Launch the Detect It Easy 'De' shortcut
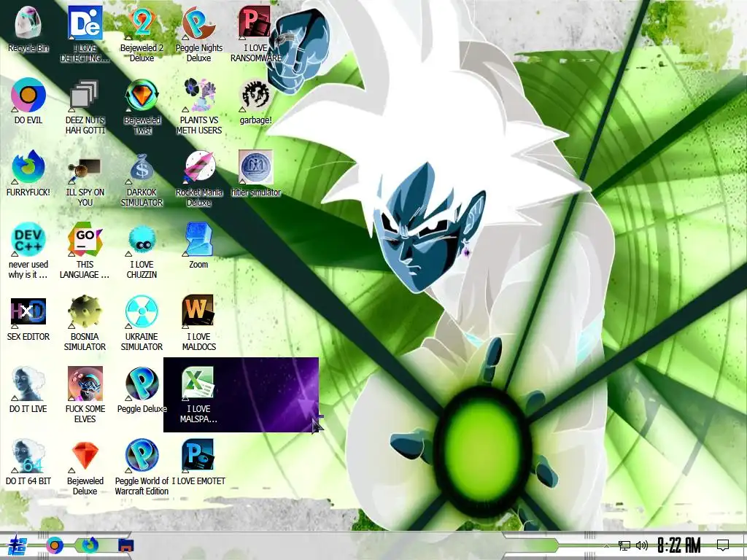This screenshot has height=560, width=747. tap(85, 23)
